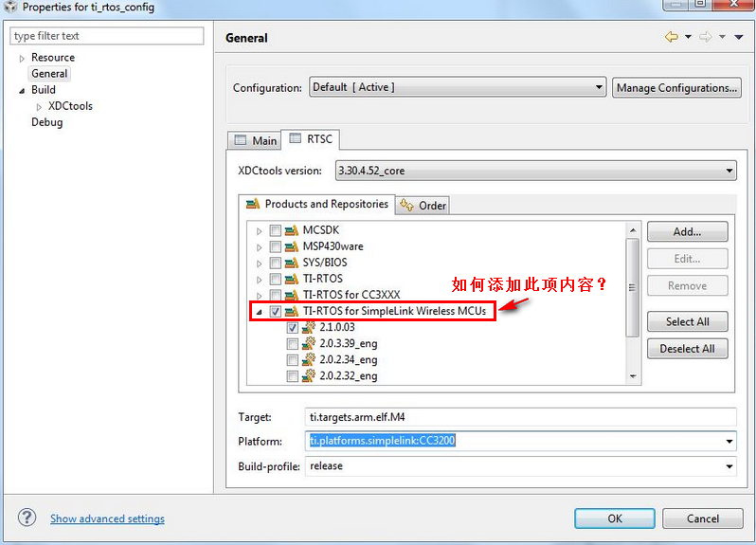Click the Add... button

point(687,231)
